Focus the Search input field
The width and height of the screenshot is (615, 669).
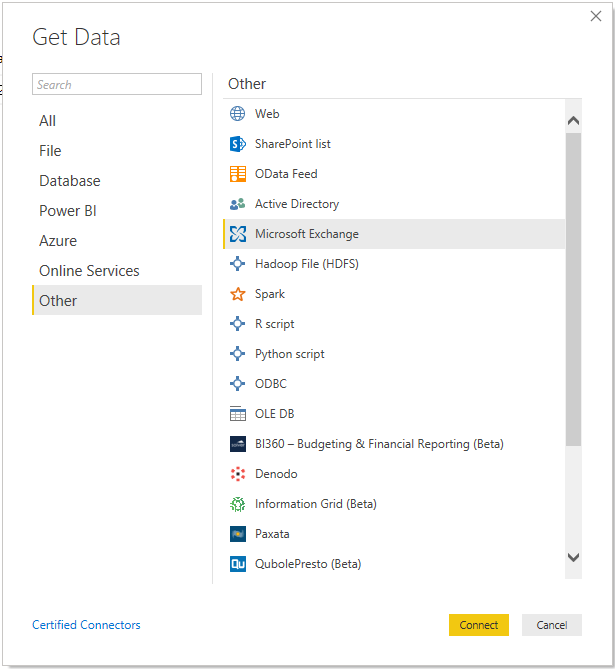point(117,84)
